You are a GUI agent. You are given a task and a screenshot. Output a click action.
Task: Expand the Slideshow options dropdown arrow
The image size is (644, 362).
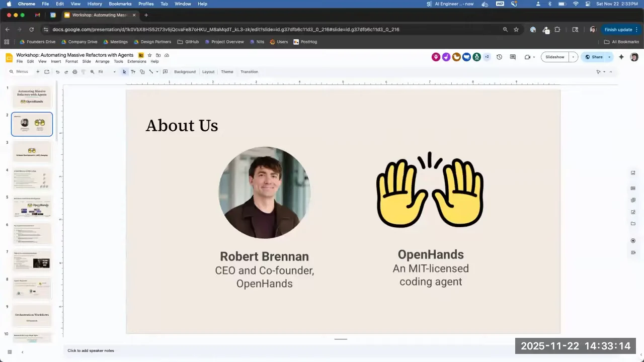pyautogui.click(x=573, y=57)
